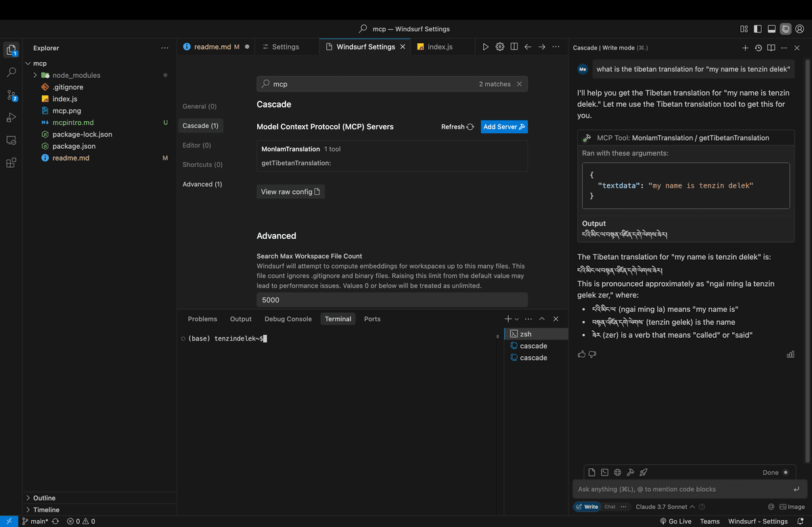Click the hammer MCP tools icon
This screenshot has height=527, width=812.
coord(631,472)
